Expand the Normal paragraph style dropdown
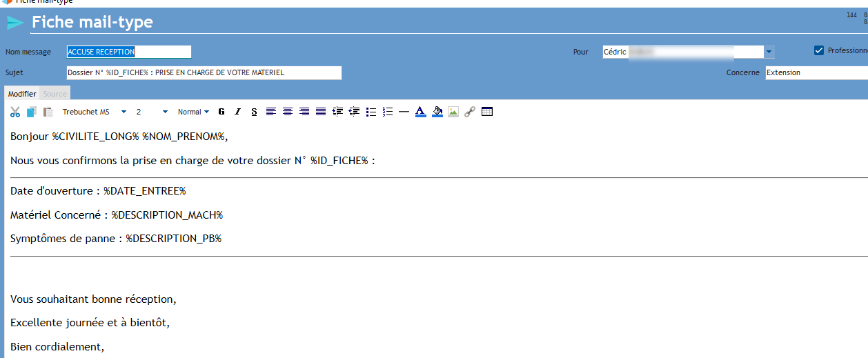 206,112
